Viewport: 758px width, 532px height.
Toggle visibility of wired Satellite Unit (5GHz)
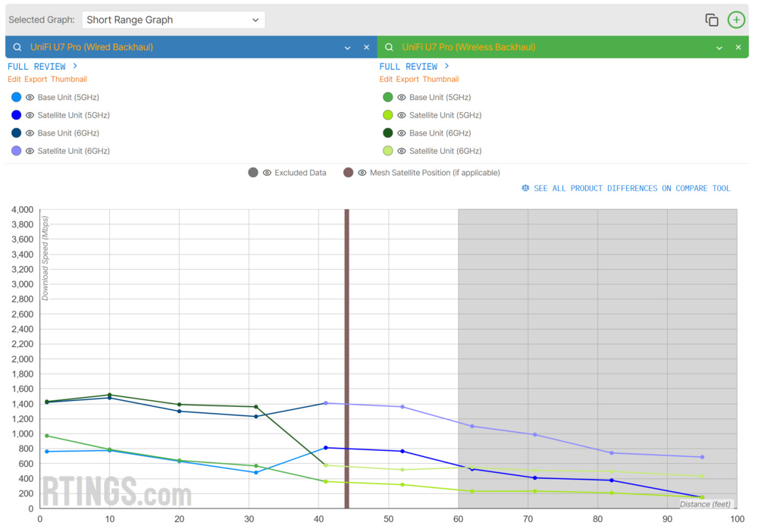point(30,114)
